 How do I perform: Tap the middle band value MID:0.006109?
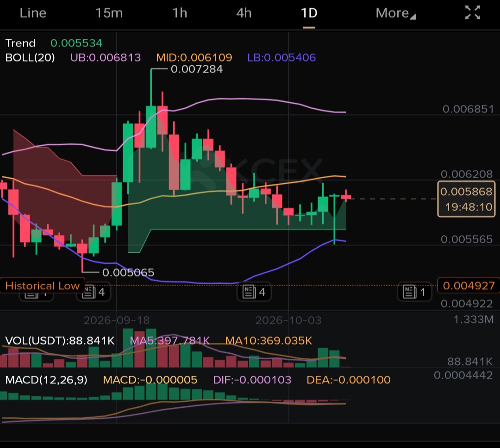pyautogui.click(x=194, y=57)
